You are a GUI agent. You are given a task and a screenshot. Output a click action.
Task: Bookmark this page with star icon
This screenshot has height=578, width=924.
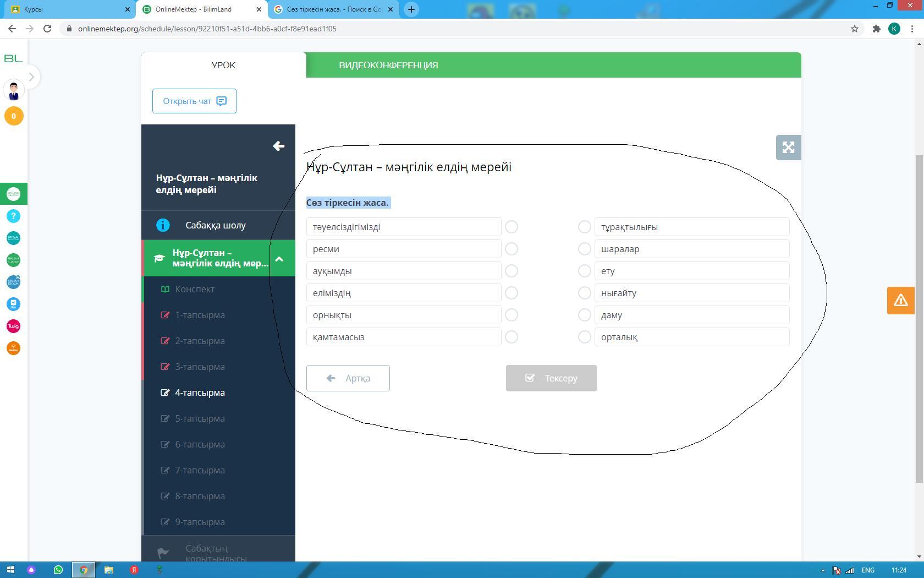point(854,29)
